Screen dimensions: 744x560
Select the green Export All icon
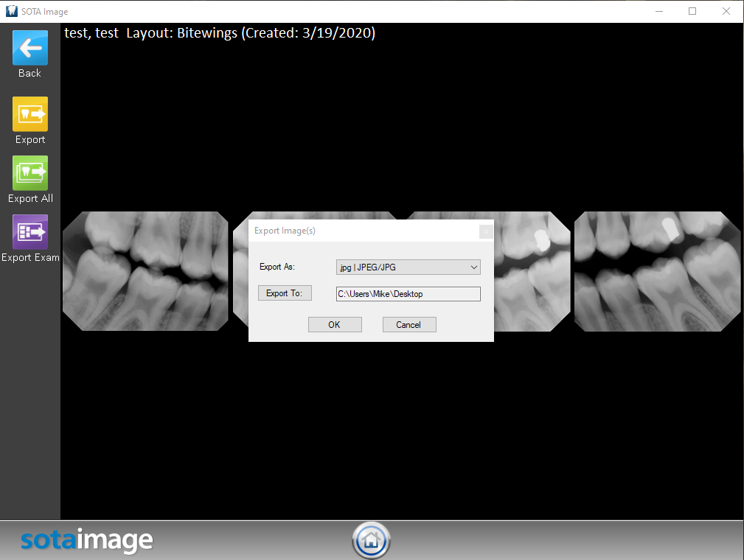coord(30,173)
